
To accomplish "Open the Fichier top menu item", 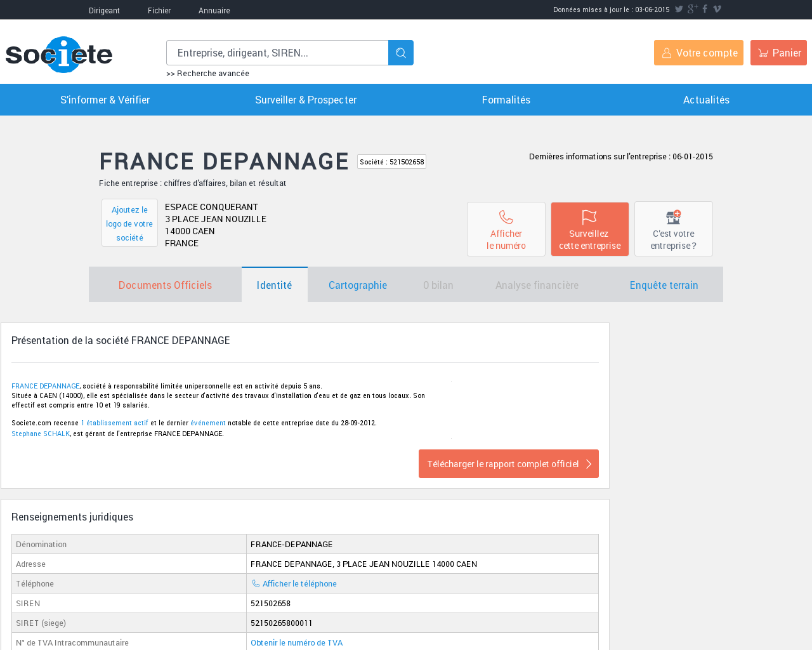I will tap(159, 10).
